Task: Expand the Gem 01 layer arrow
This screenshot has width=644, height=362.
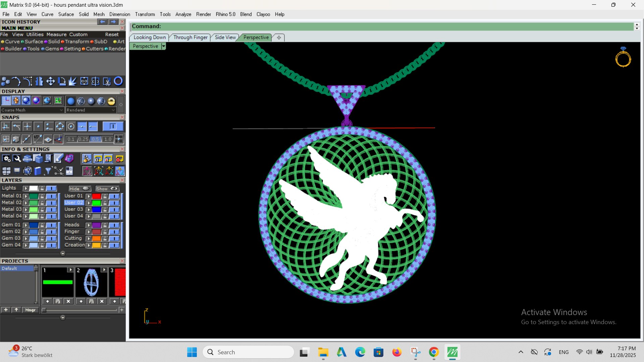Action: click(x=25, y=225)
